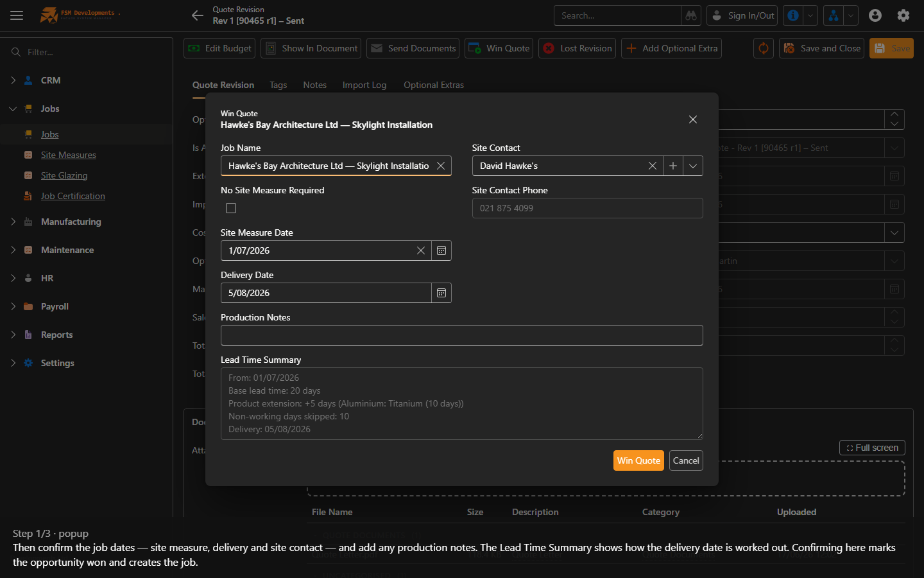Click the orange Save button

(x=892, y=48)
